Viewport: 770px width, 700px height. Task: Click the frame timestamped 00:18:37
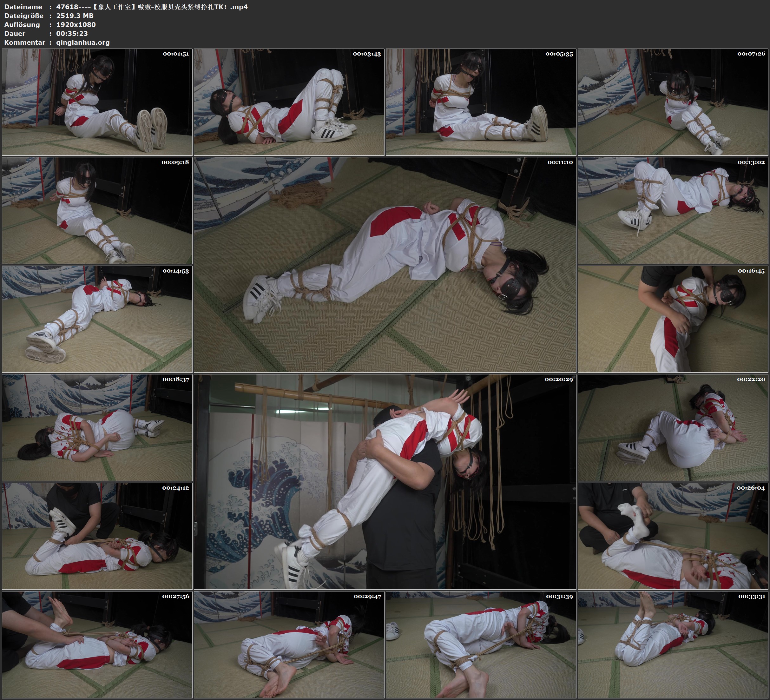coord(97,427)
